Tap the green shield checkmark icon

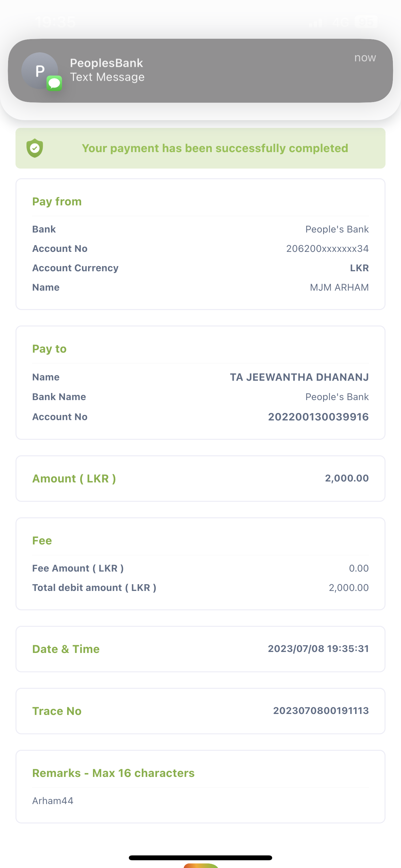click(x=35, y=148)
